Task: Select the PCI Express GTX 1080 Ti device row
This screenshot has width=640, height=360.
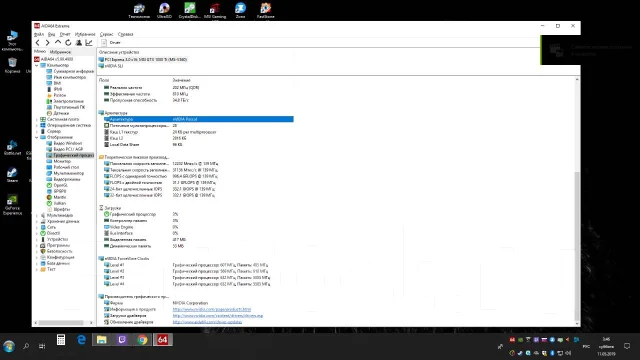Action: (x=143, y=60)
